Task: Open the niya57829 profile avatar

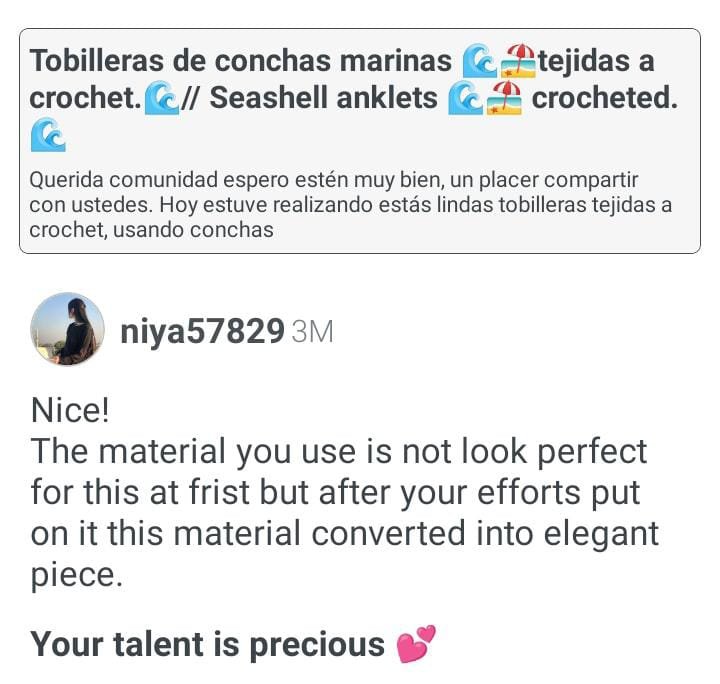Action: (67, 329)
